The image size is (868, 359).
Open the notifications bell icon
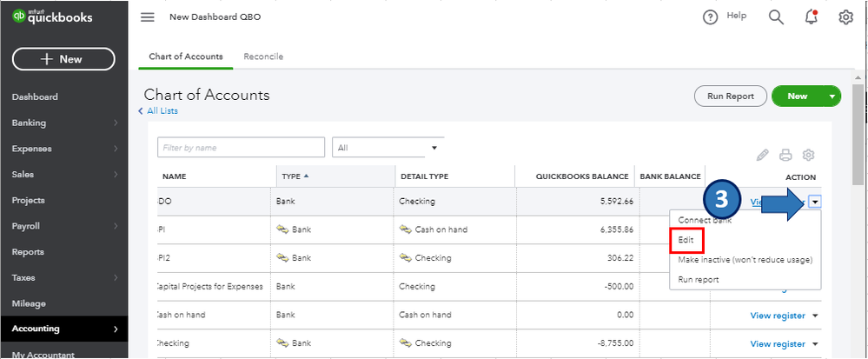811,17
